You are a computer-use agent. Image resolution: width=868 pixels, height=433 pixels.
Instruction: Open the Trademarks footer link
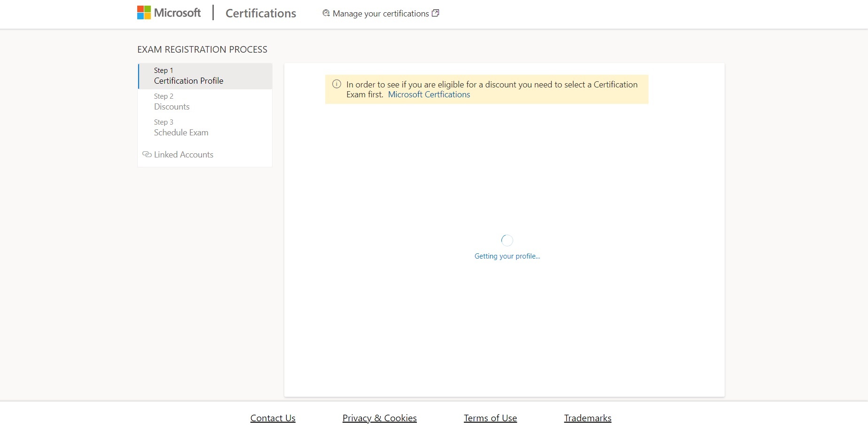[x=588, y=418]
